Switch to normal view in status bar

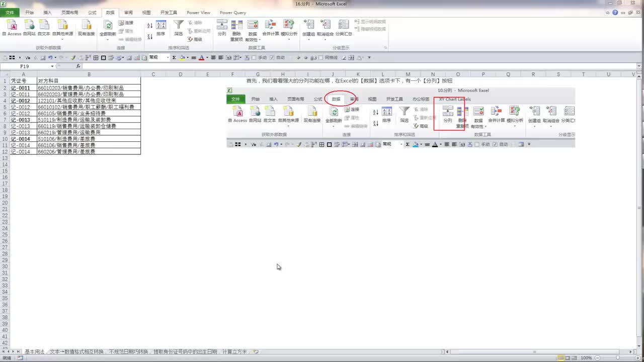pos(560,358)
